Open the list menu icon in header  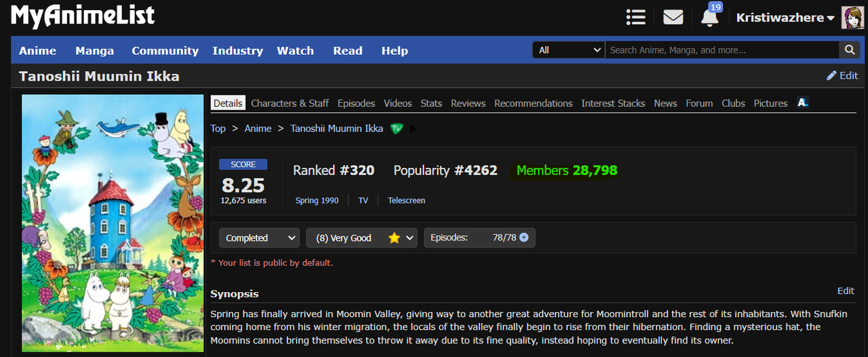pos(635,17)
